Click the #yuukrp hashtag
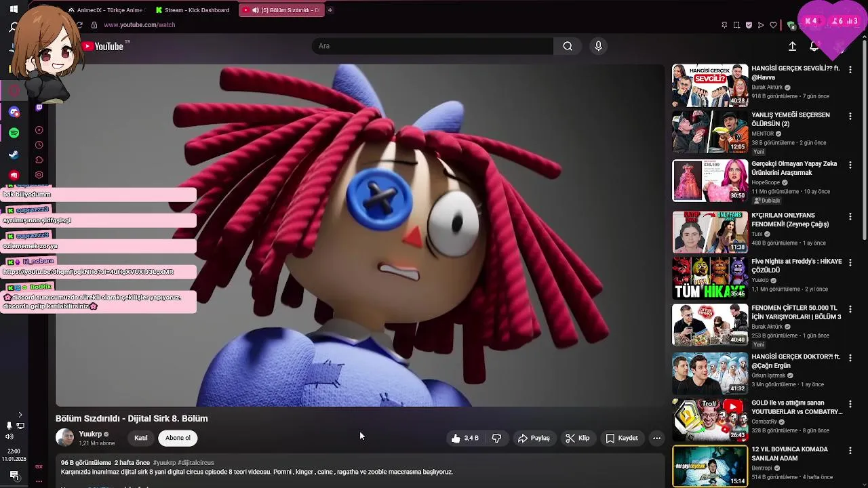 [x=164, y=463]
